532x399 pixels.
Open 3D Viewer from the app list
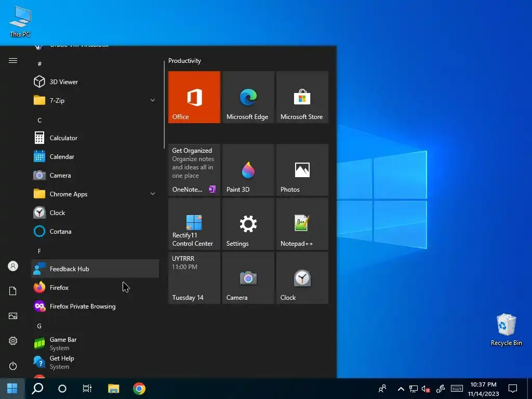95,82
